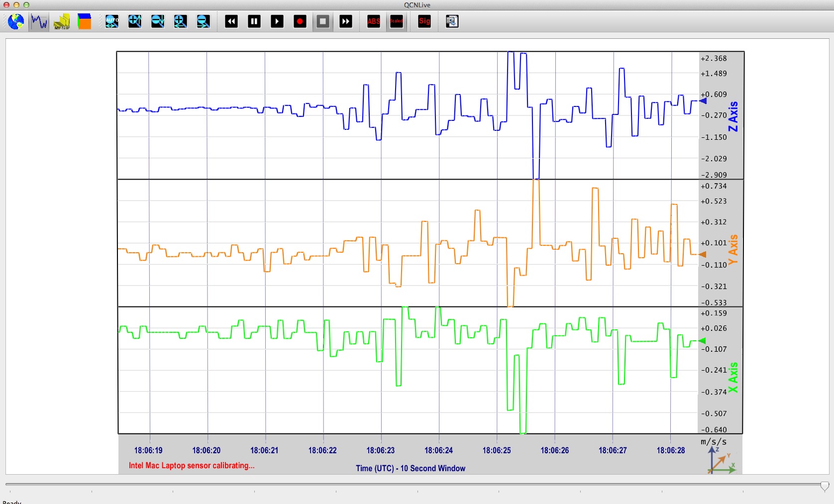Select the colored cube view icon
This screenshot has height=504, width=834.
(85, 21)
